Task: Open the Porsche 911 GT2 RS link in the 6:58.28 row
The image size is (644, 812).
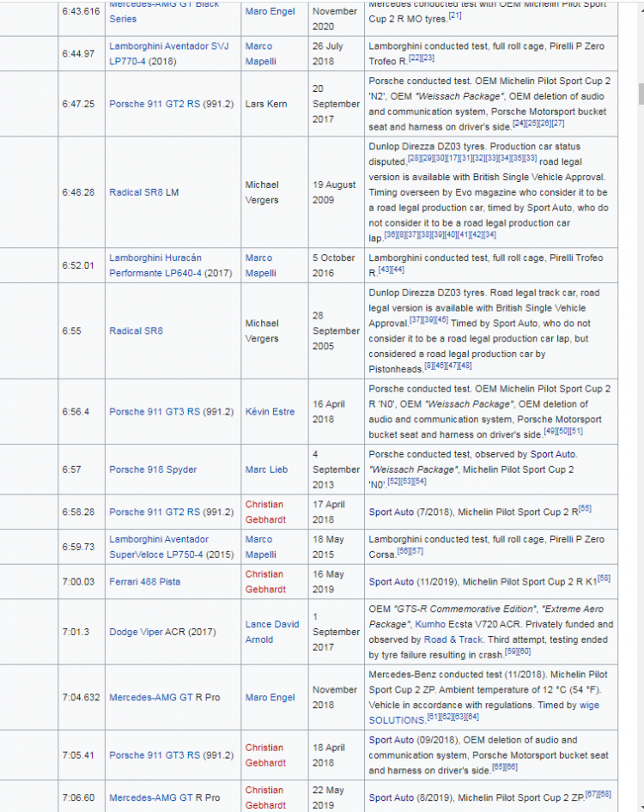Action: [155, 512]
